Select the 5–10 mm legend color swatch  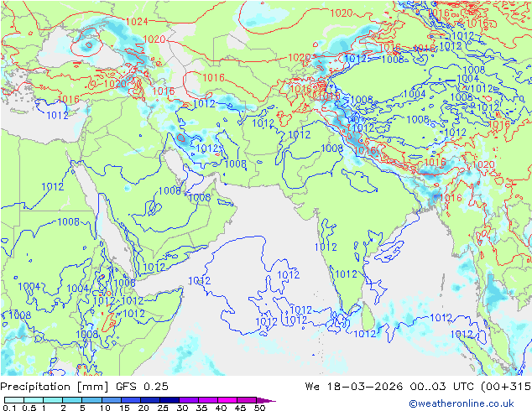(x=91, y=400)
